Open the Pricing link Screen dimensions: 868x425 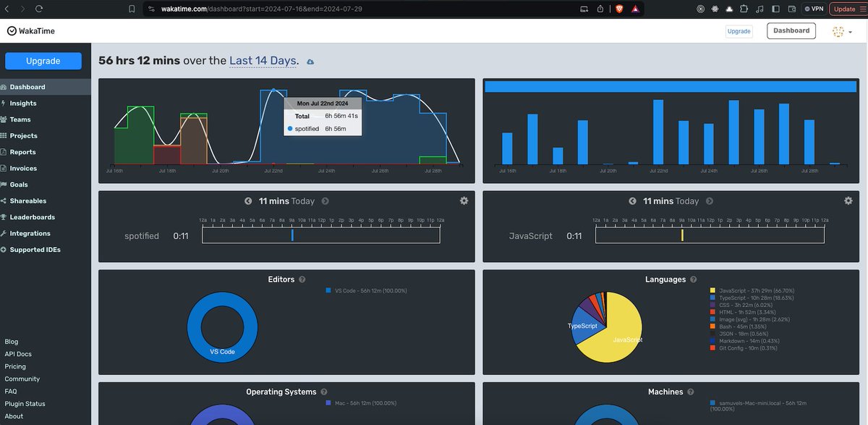tap(15, 366)
